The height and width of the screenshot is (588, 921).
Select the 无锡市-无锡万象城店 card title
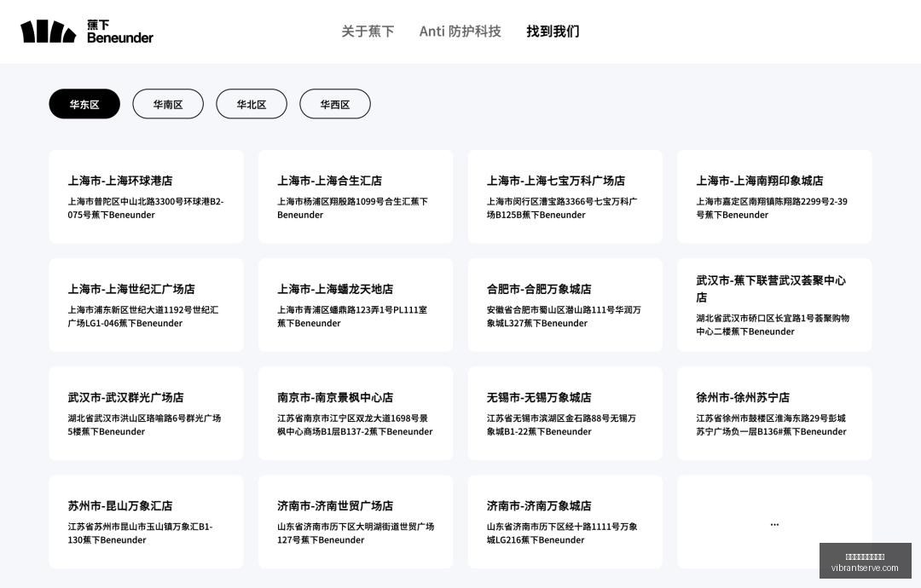pos(539,398)
